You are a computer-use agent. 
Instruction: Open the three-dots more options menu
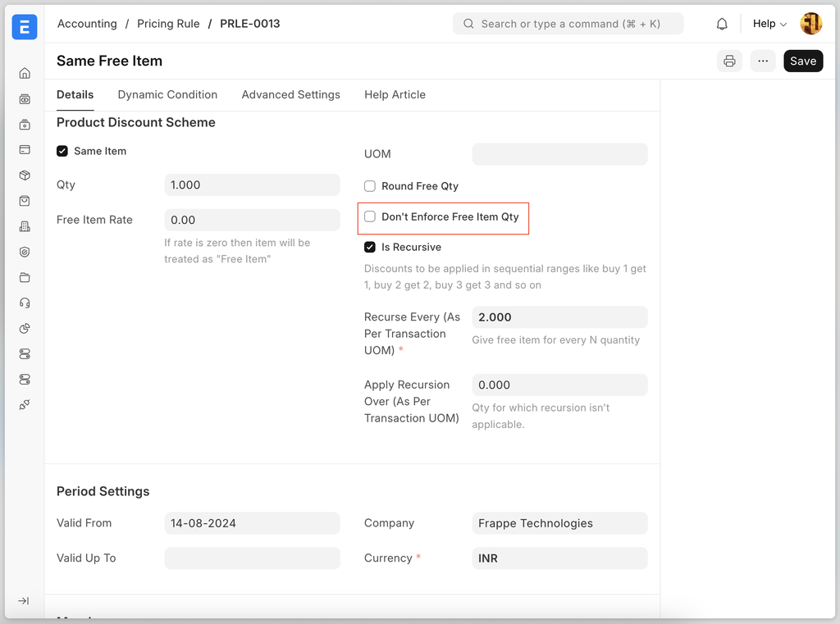click(x=763, y=61)
